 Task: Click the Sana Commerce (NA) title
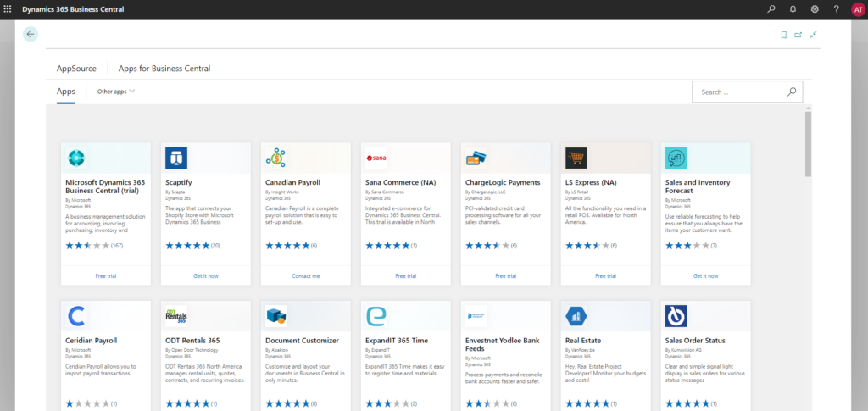pyautogui.click(x=401, y=182)
